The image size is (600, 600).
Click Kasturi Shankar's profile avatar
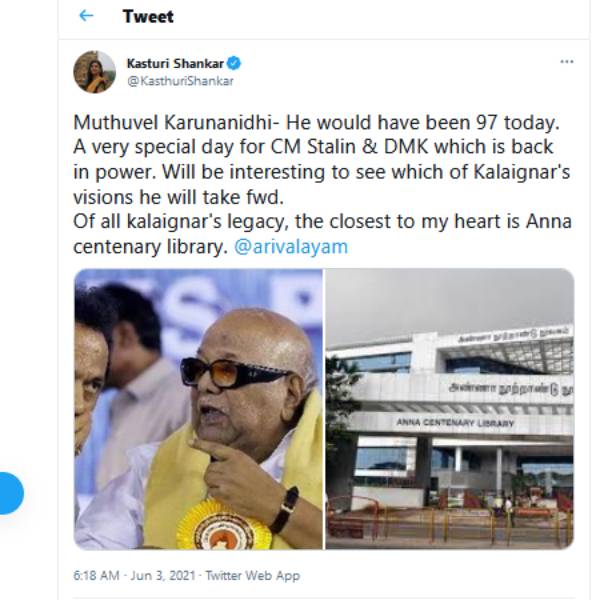(94, 71)
